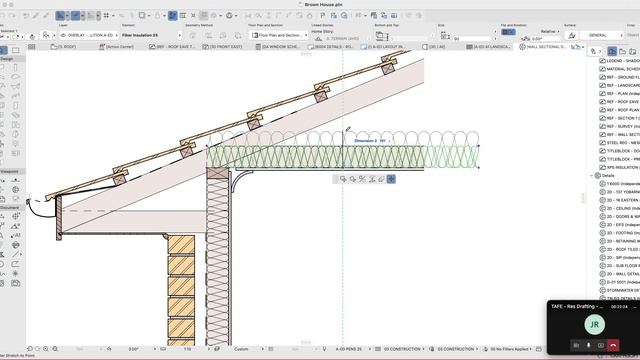Screen dimensions: 640x360
Task: Select the View Map folder icon in navigator
Action: tap(622, 51)
